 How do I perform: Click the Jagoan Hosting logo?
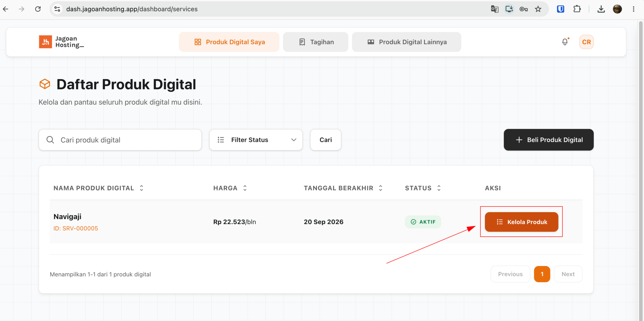pyautogui.click(x=62, y=42)
